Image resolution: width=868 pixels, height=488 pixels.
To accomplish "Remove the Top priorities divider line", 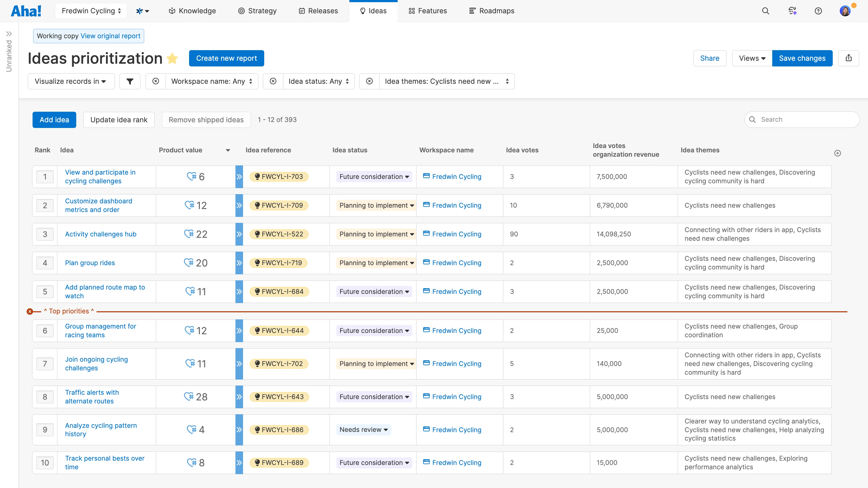I will point(30,312).
